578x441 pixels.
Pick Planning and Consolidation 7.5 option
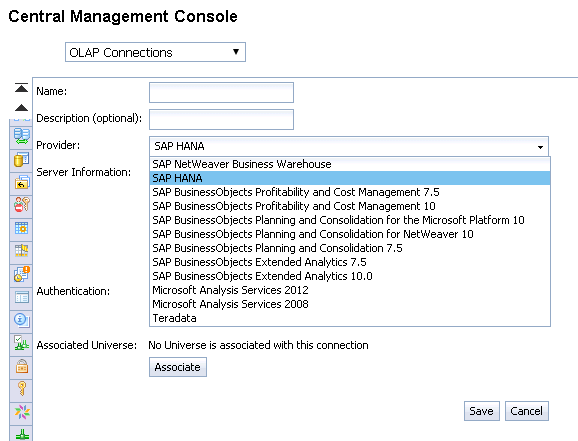[x=350, y=248]
